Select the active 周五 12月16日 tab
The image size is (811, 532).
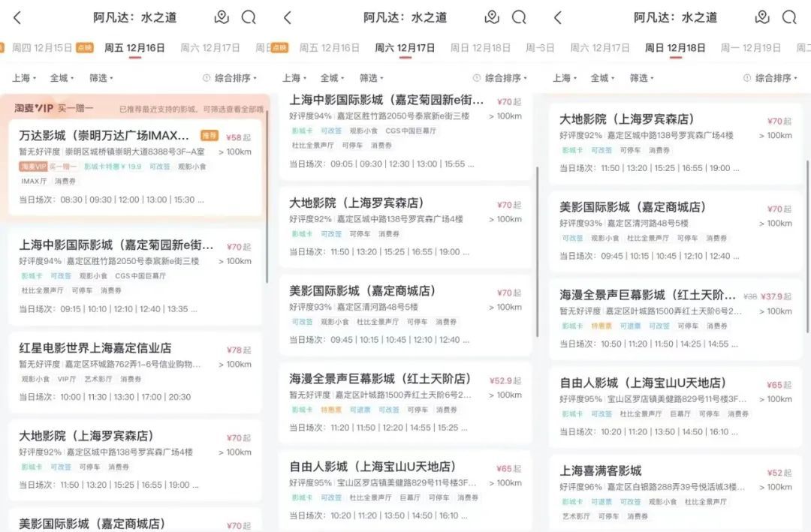coord(134,48)
